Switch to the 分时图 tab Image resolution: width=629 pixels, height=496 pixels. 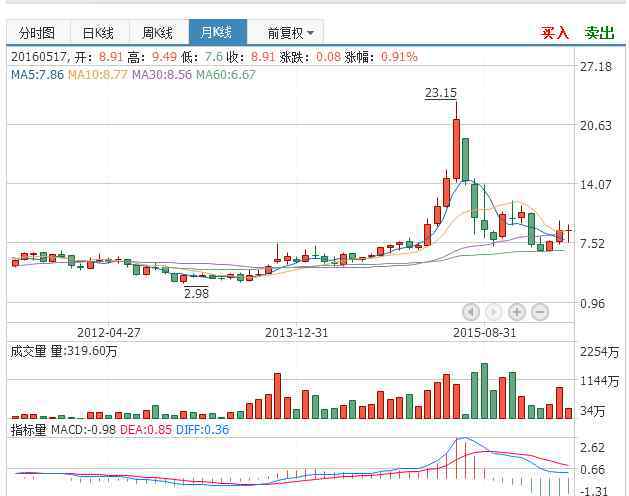click(38, 33)
